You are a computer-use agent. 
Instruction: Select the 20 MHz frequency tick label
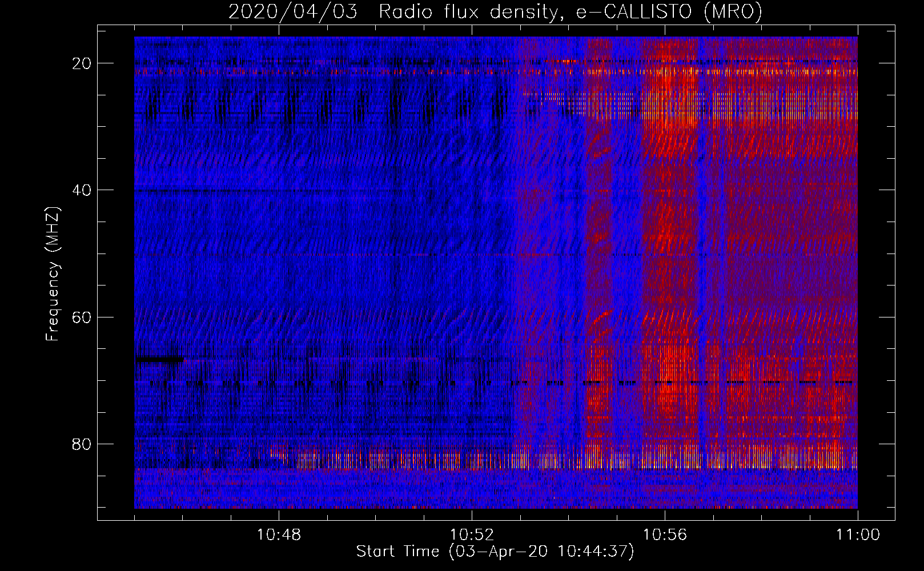click(82, 63)
